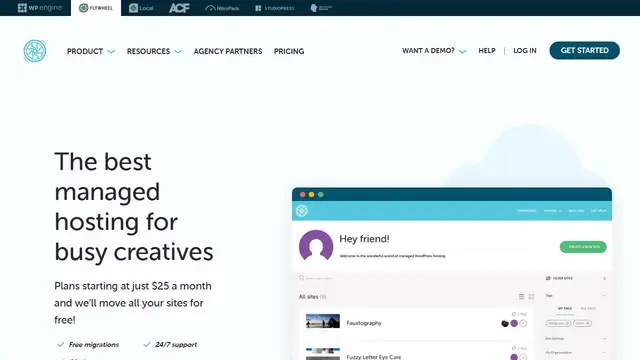
Task: Select the My Tags tab in filter panel
Action: [565, 309]
